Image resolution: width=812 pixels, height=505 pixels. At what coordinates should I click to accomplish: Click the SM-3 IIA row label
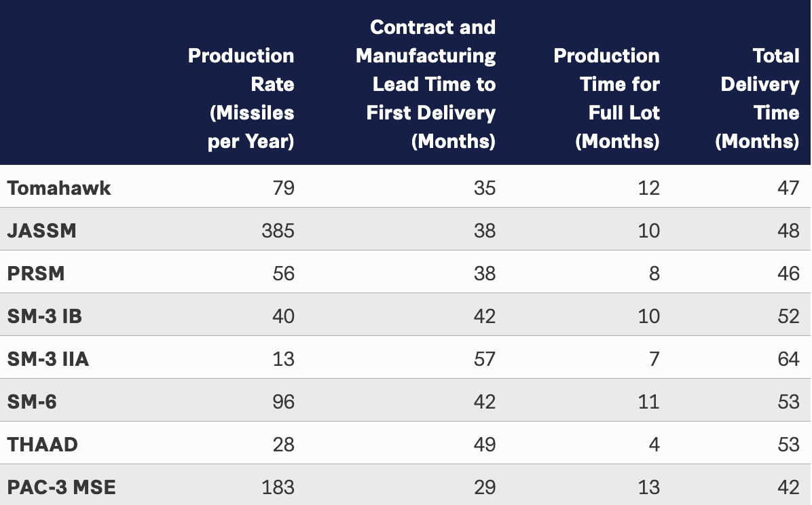[48, 359]
